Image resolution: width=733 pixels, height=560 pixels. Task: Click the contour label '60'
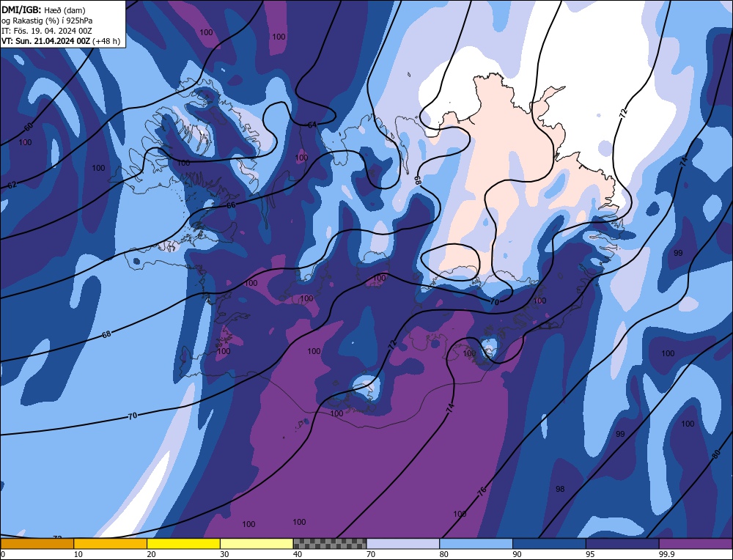29,127
